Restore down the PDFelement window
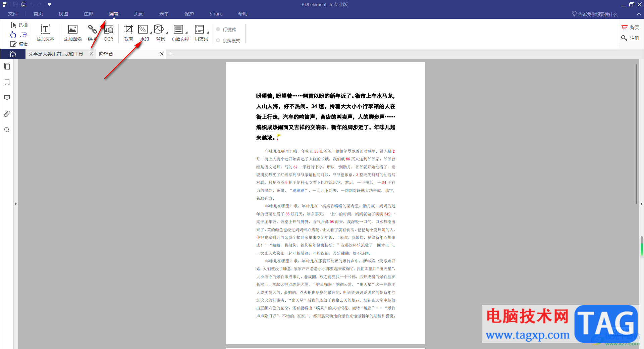644x349 pixels. coord(631,4)
